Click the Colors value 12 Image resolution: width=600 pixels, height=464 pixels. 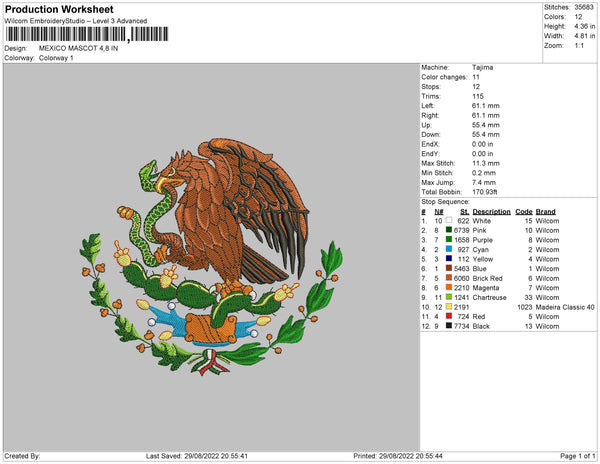[x=578, y=17]
